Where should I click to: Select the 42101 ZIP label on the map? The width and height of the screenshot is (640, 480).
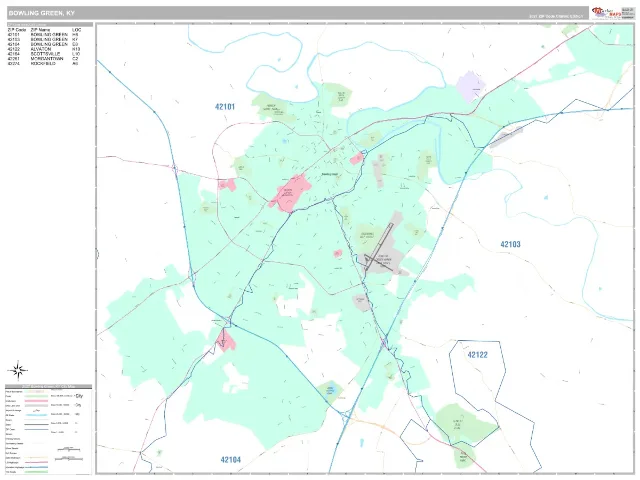click(x=225, y=107)
